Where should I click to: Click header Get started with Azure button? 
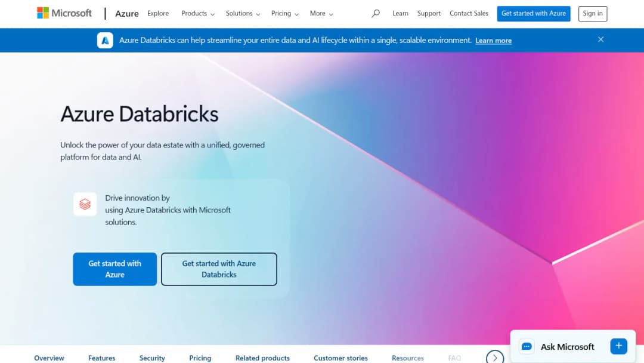[534, 14]
